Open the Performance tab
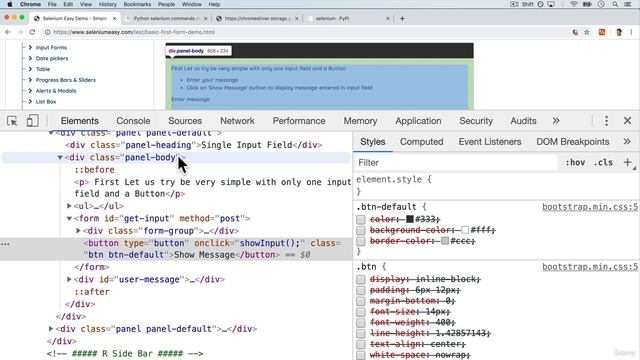640x360 pixels. pos(299,121)
